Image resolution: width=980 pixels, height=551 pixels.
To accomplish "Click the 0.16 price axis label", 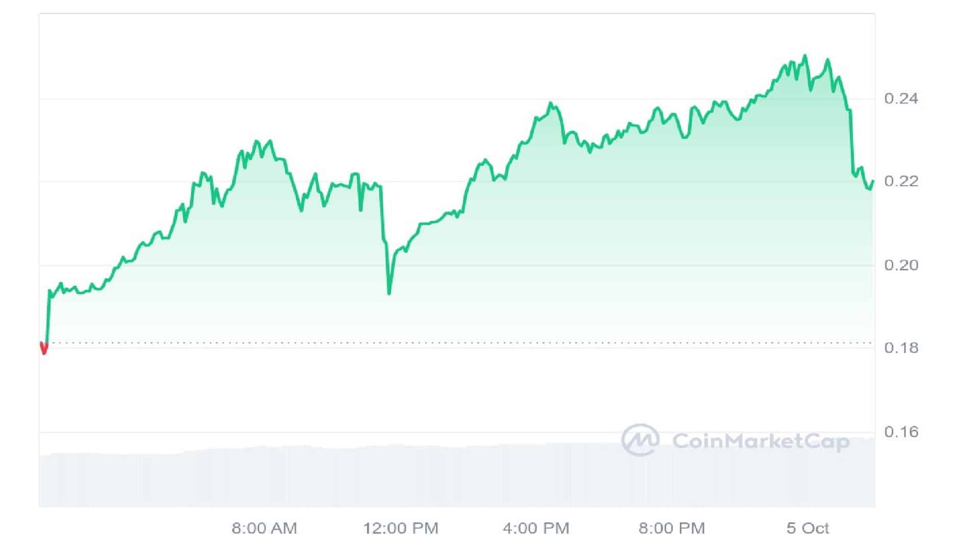I will 901,432.
